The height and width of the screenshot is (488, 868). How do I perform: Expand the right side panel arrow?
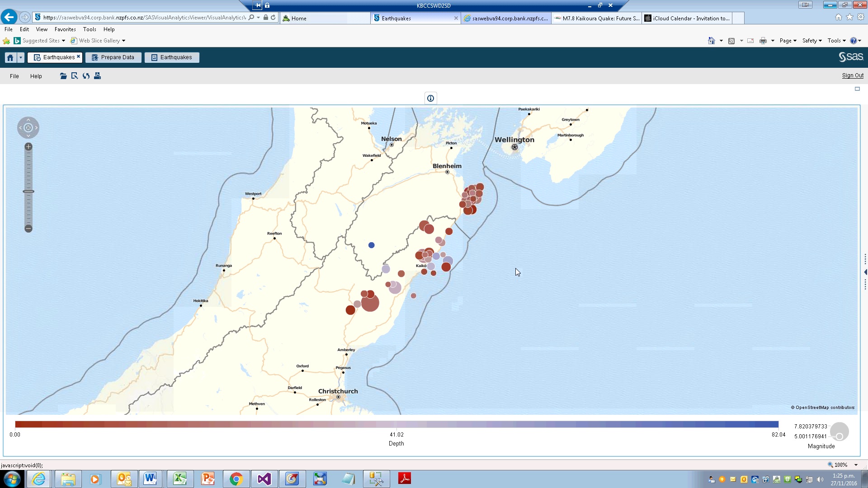865,272
